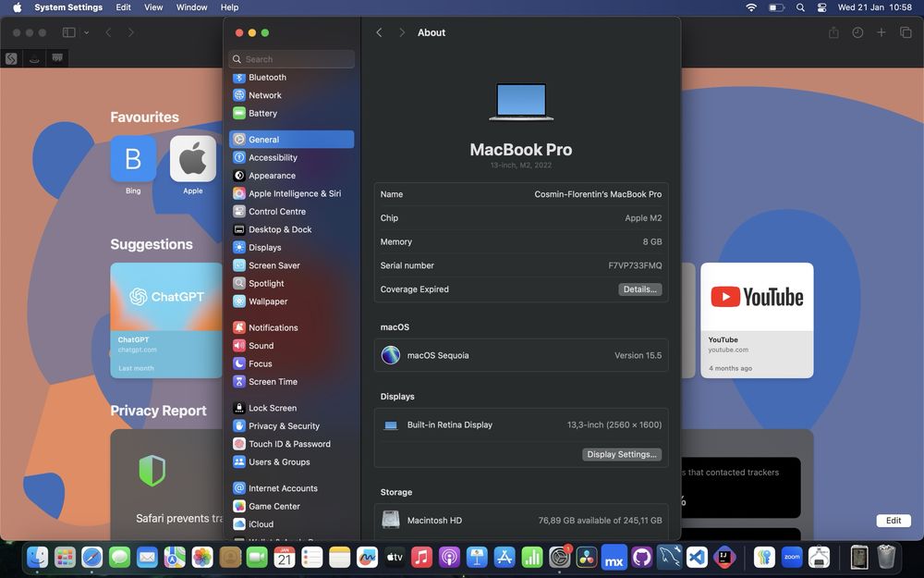924x578 pixels.
Task: Expand Safari sidebar options dropdown arrow
Action: pyautogui.click(x=87, y=32)
